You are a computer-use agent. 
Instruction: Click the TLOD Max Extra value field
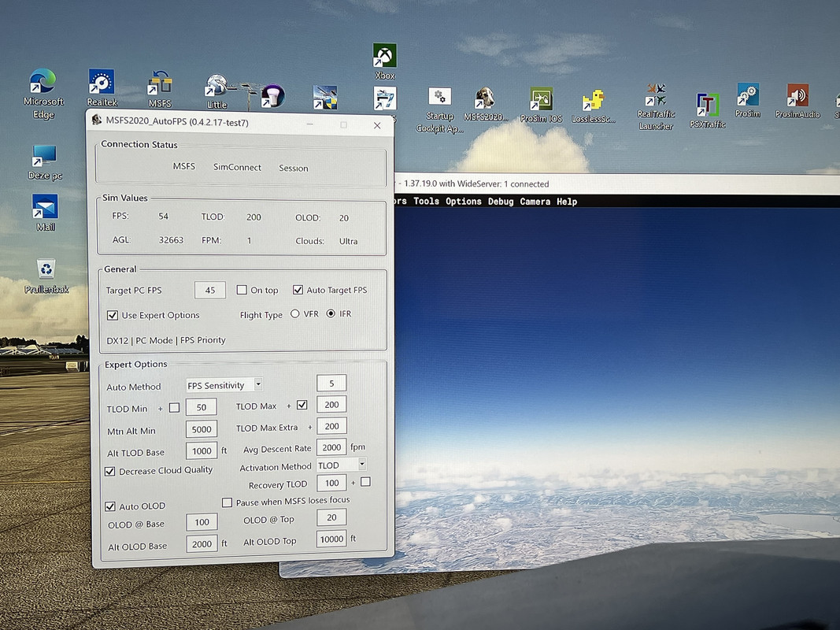click(331, 426)
